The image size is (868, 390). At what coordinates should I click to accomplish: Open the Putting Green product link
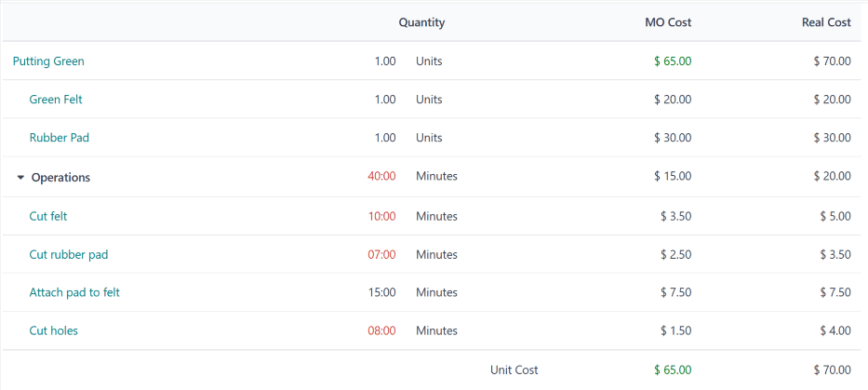[x=48, y=61]
